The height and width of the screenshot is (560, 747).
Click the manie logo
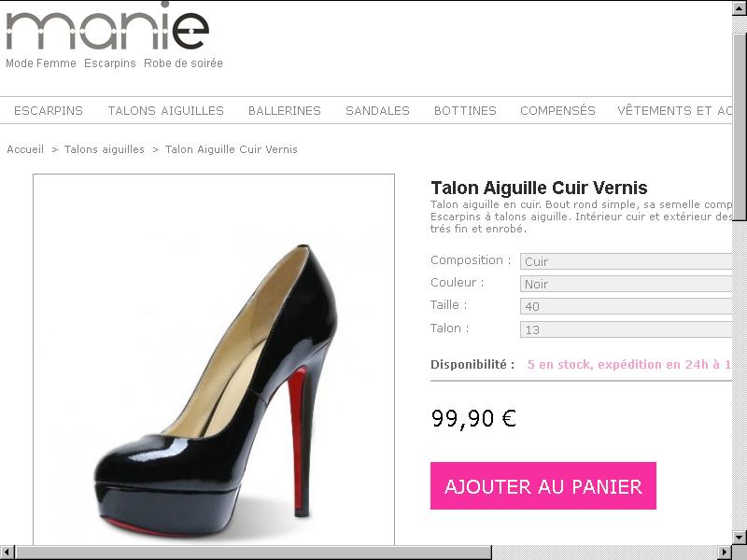[x=107, y=27]
